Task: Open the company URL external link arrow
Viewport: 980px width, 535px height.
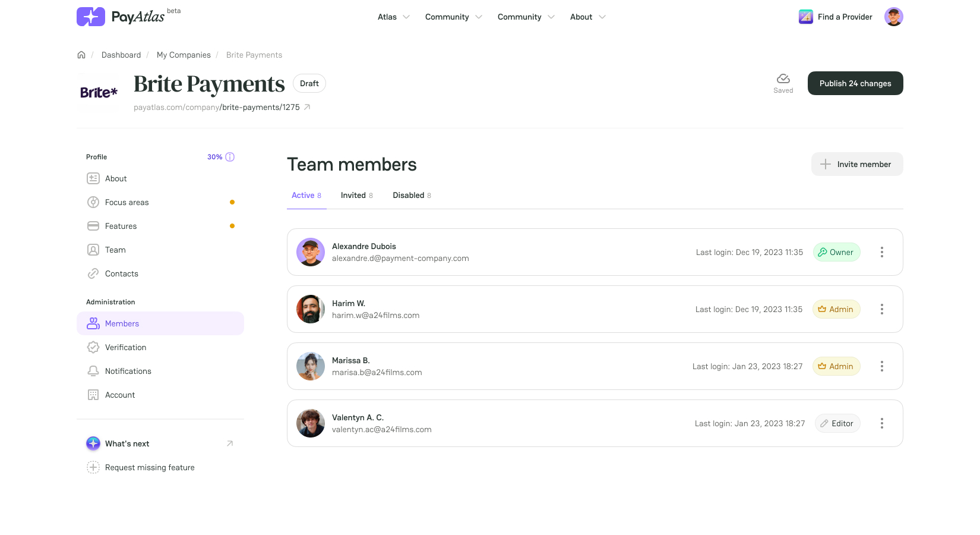Action: click(307, 107)
